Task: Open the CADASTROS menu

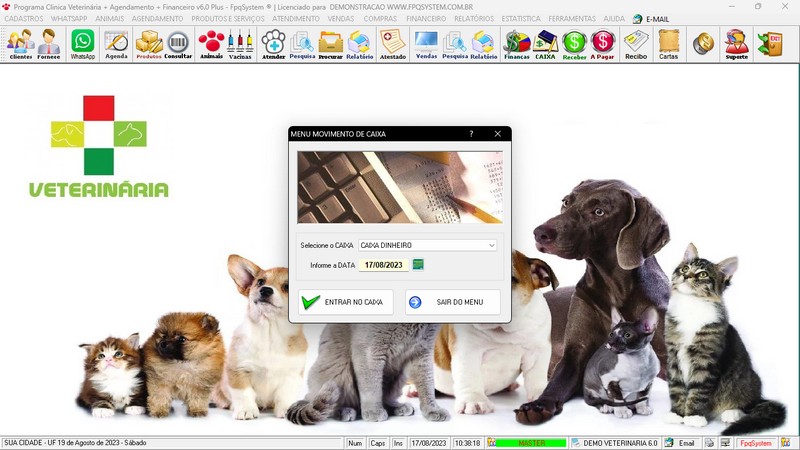Action: 24,19
